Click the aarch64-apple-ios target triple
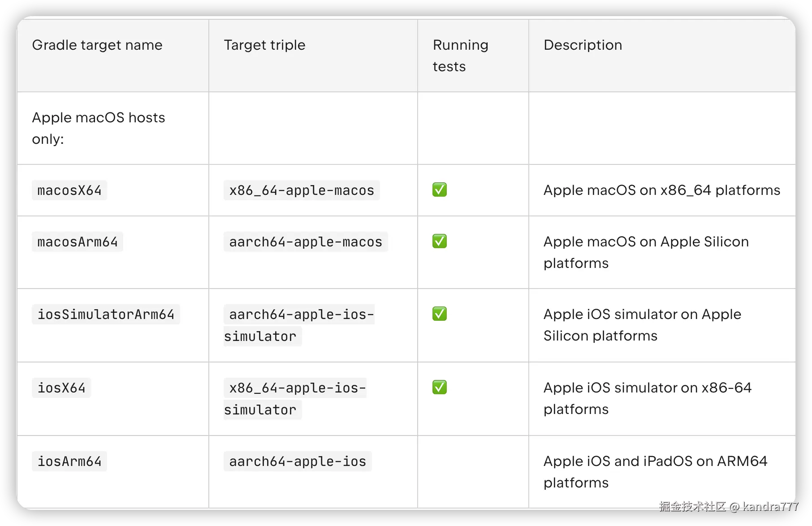The image size is (812, 526). click(298, 461)
